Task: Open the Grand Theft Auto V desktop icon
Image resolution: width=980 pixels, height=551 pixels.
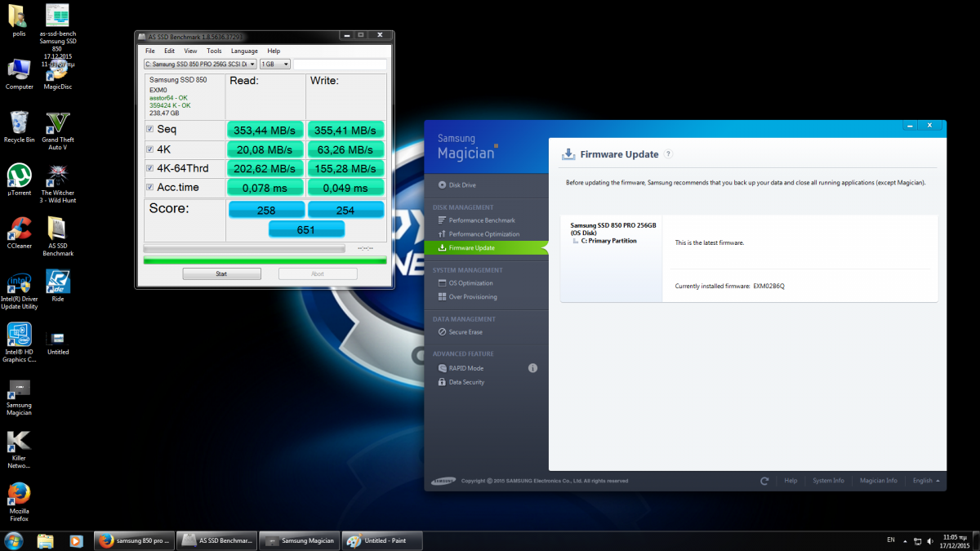Action: click(58, 131)
